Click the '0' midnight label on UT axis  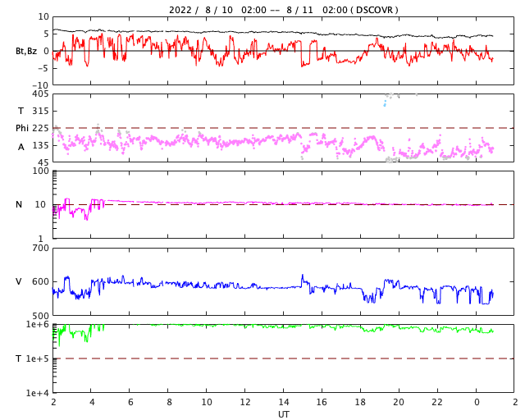pos(477,402)
